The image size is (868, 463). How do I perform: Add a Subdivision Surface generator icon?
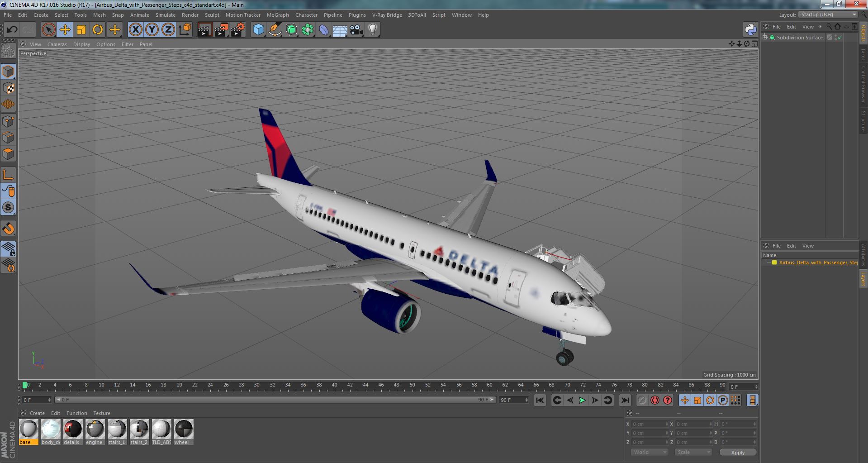(x=291, y=30)
